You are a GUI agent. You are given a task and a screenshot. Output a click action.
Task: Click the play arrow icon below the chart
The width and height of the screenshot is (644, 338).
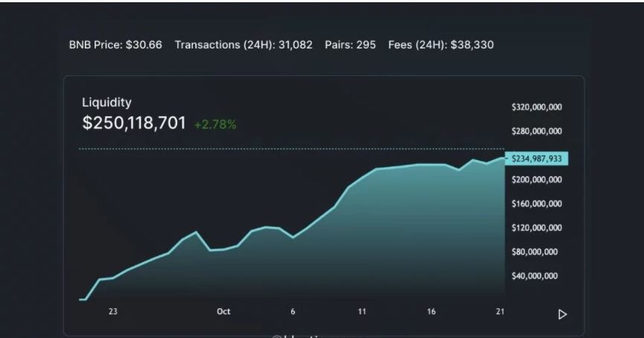(562, 314)
